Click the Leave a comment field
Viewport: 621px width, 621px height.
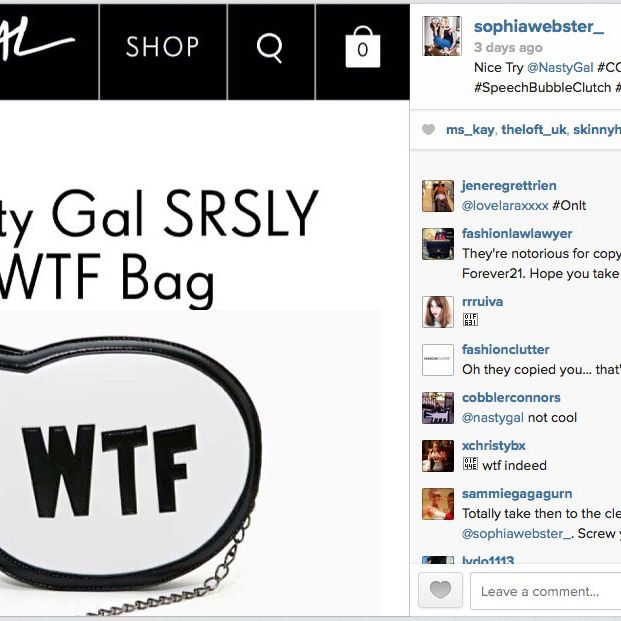click(x=546, y=591)
